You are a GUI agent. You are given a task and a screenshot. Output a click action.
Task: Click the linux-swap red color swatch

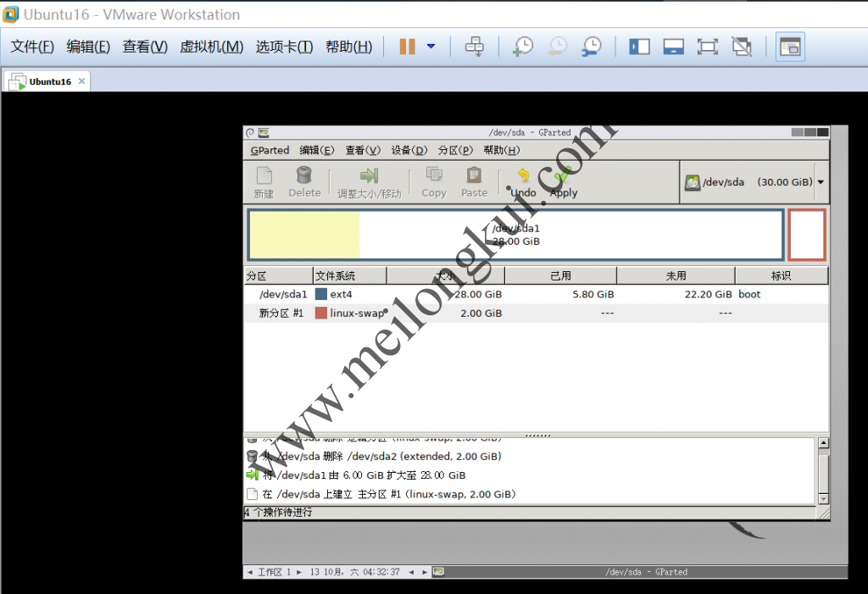point(321,313)
